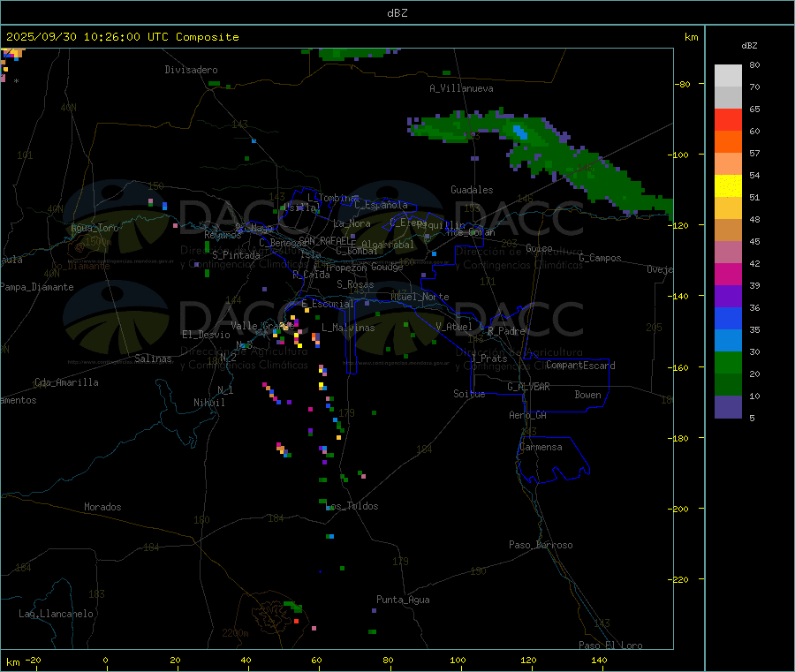Click the C_Española location label
The height and width of the screenshot is (672, 795).
pyautogui.click(x=382, y=205)
